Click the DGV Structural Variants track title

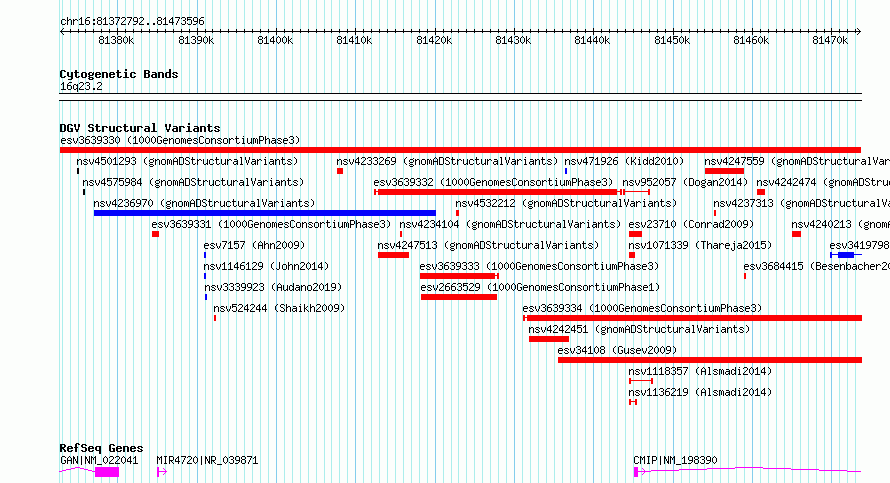(x=140, y=128)
